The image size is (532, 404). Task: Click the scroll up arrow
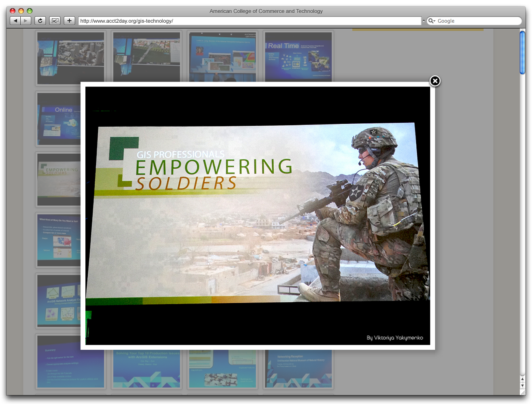click(x=523, y=379)
